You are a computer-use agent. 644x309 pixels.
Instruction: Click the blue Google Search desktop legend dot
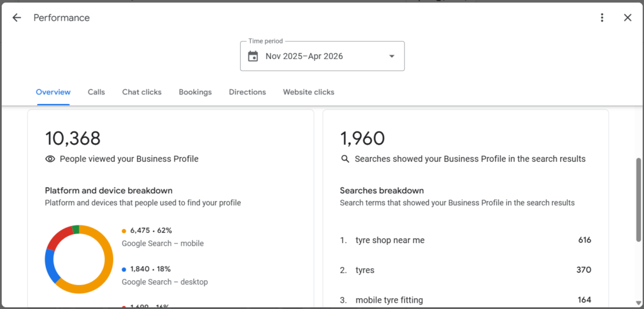click(x=124, y=269)
